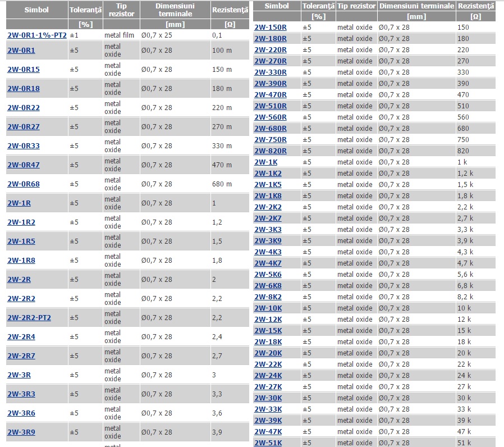Image resolution: width=504 pixels, height=447 pixels.
Task: Open the 2W-18K link
Action: [268, 342]
